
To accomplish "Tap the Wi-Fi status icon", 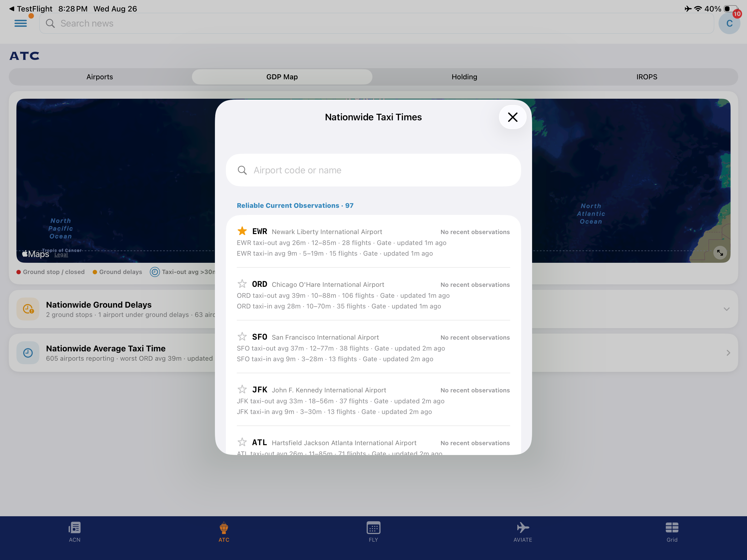I will [x=698, y=9].
